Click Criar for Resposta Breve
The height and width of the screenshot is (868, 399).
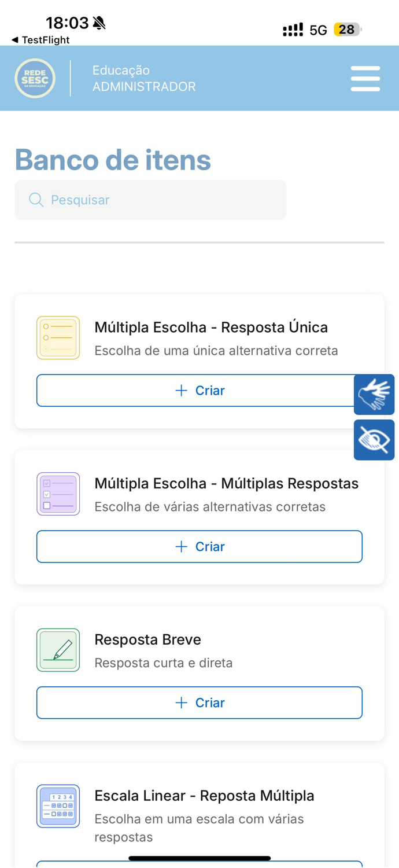pyautogui.click(x=199, y=702)
